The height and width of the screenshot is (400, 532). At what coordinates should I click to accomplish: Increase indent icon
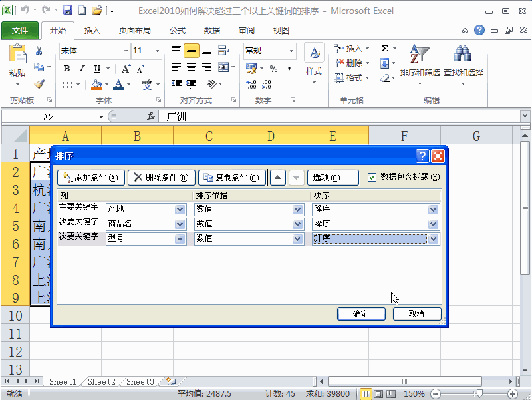point(192,84)
